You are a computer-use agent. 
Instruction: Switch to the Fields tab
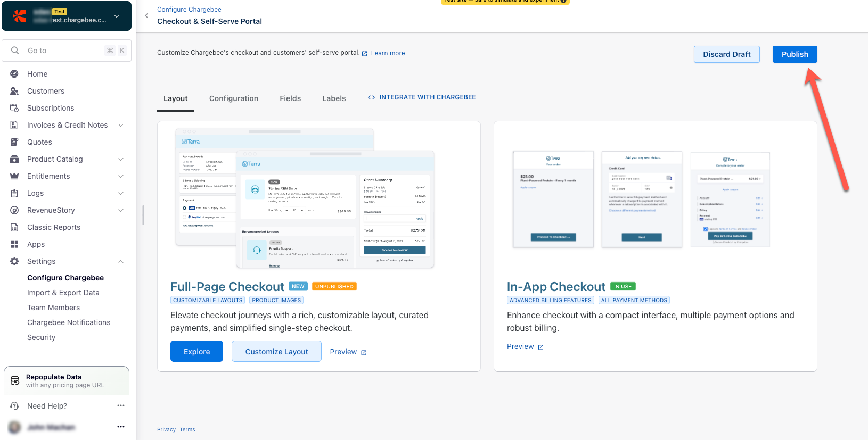click(290, 98)
